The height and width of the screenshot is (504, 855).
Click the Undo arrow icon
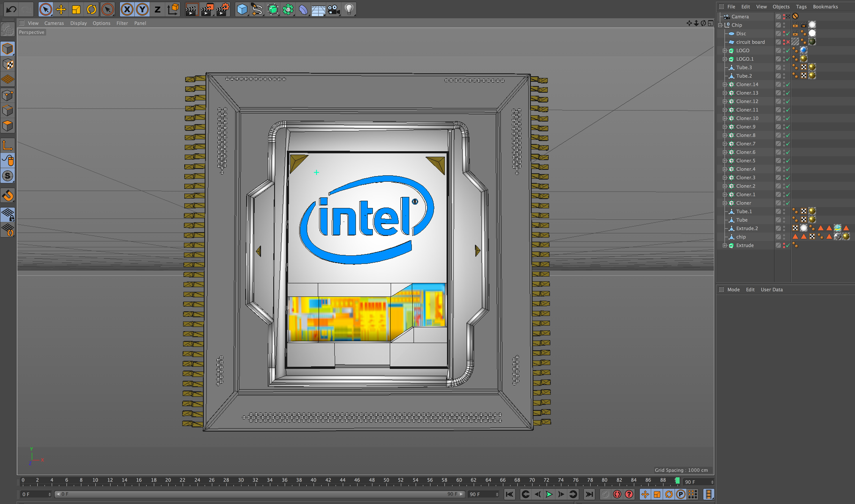(11, 10)
